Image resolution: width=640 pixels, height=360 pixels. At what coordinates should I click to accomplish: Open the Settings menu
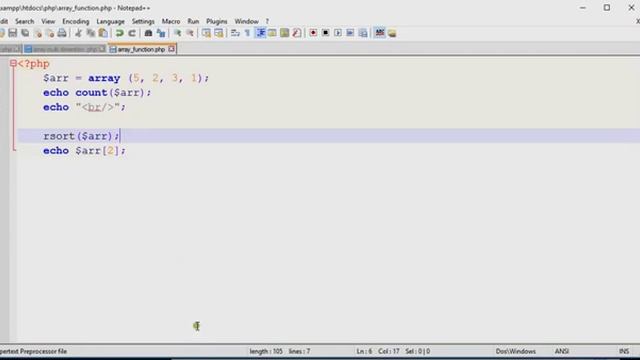click(x=143, y=21)
